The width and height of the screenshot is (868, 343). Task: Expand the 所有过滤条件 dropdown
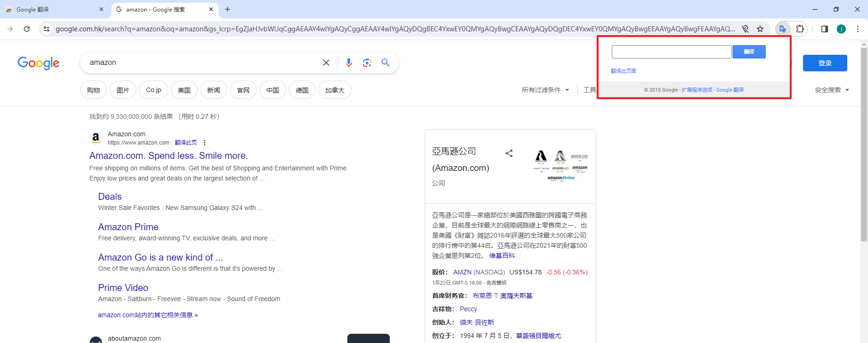point(545,90)
